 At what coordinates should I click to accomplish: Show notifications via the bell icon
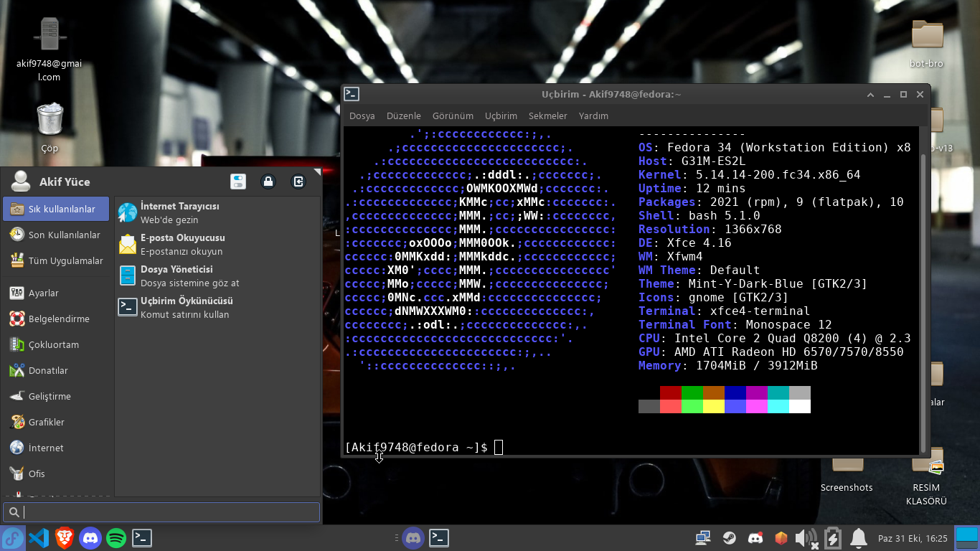pyautogui.click(x=858, y=537)
